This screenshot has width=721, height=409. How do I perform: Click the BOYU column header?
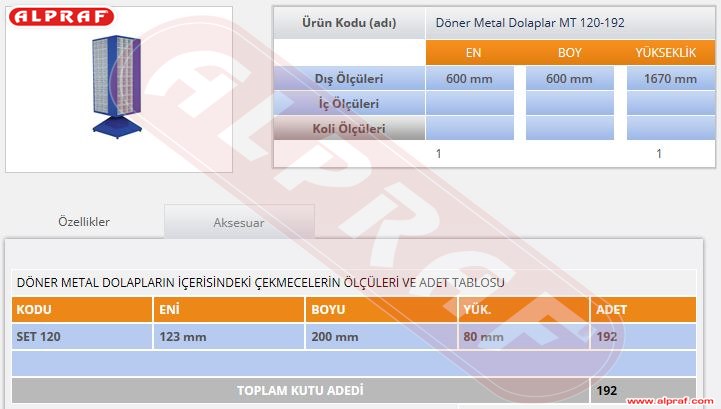376,310
